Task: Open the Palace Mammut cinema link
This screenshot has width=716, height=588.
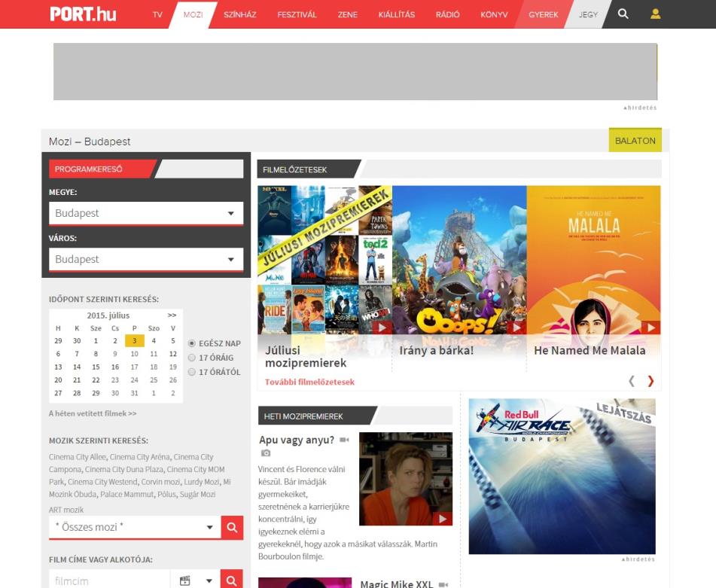Action: 127,495
